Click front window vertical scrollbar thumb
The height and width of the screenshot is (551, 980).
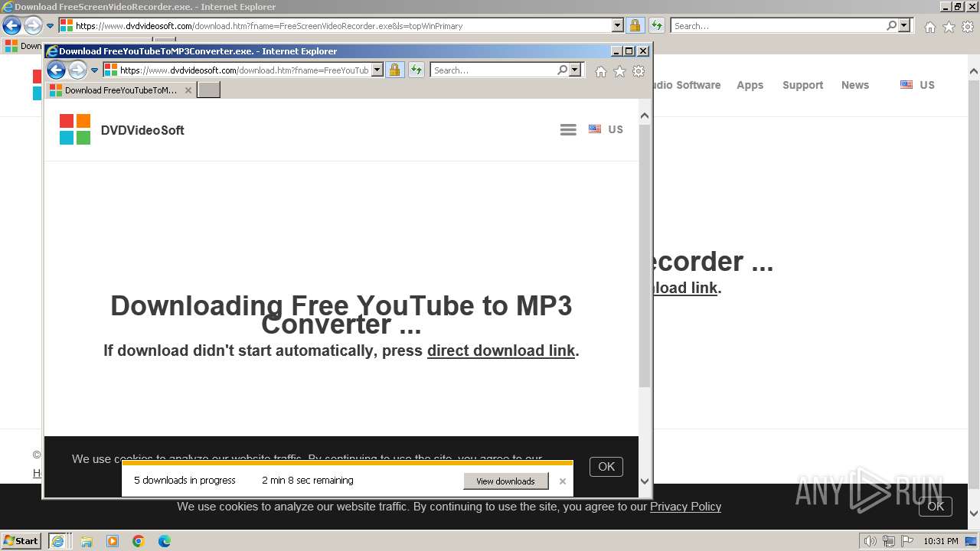pyautogui.click(x=645, y=255)
